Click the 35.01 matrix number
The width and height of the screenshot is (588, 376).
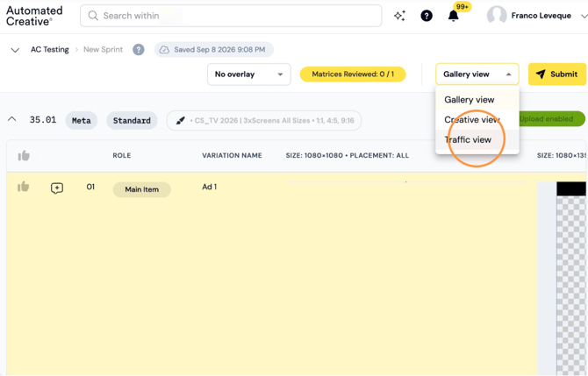pyautogui.click(x=43, y=120)
